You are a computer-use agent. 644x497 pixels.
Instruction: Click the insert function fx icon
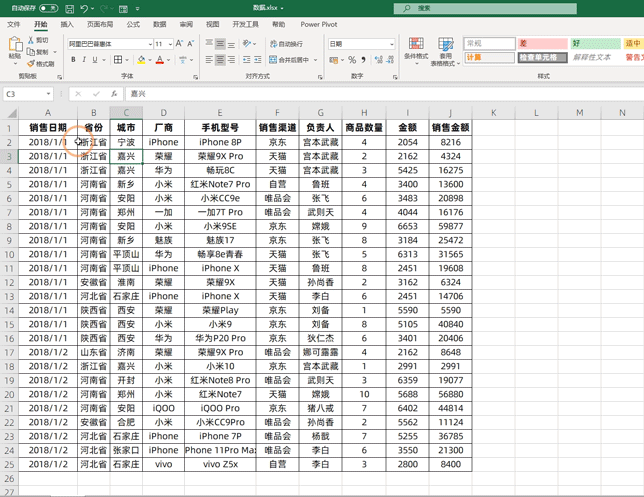(114, 94)
